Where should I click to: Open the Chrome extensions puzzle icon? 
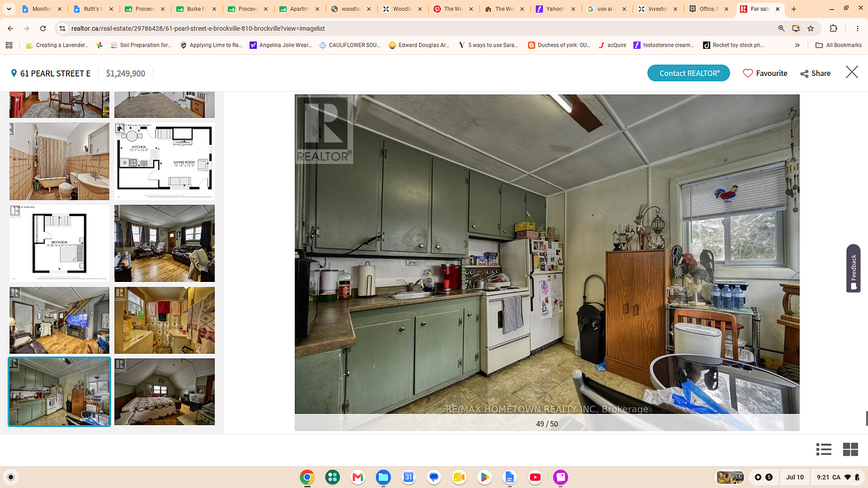click(833, 28)
